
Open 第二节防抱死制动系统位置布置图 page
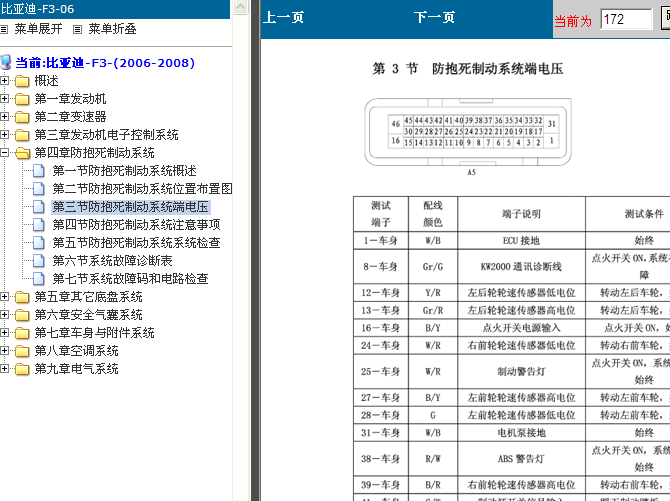click(142, 189)
